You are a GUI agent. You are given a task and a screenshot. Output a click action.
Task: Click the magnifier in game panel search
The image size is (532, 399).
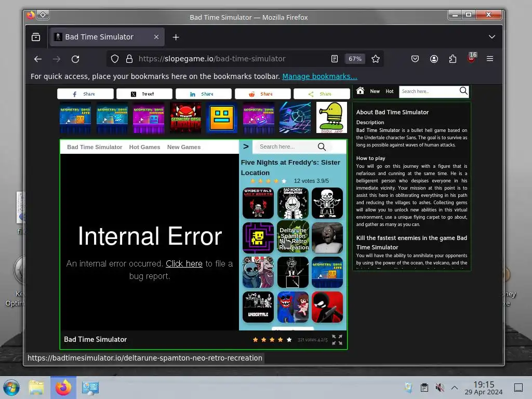pos(322,147)
